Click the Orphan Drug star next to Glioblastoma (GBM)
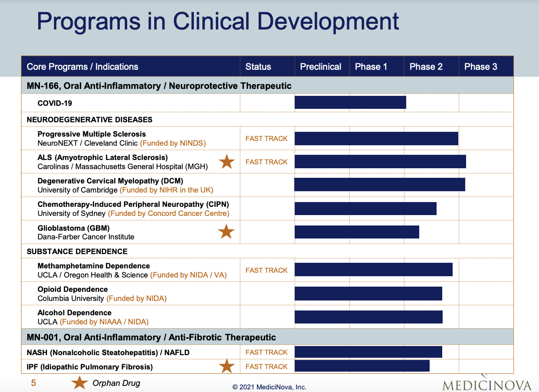This screenshot has height=392, width=539. click(226, 232)
